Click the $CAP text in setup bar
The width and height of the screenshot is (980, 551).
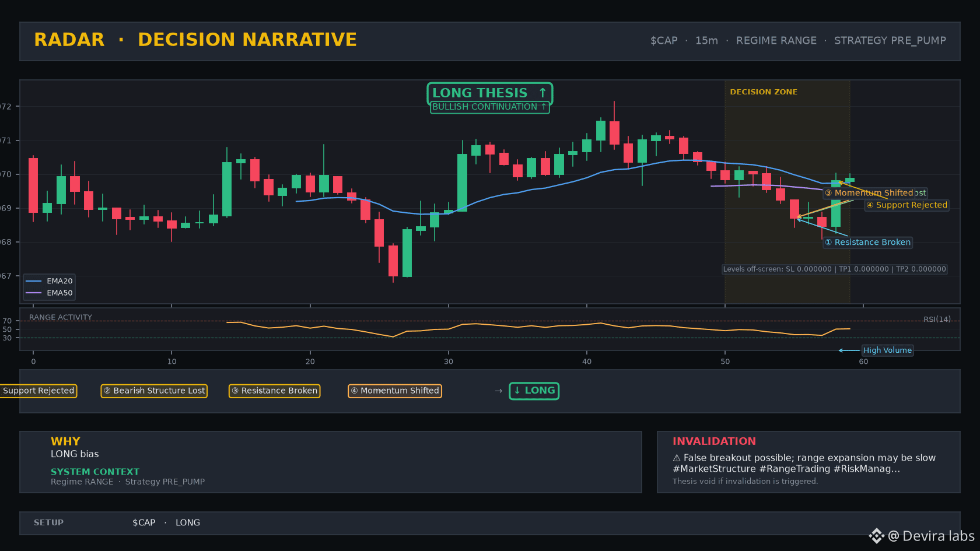coord(143,523)
